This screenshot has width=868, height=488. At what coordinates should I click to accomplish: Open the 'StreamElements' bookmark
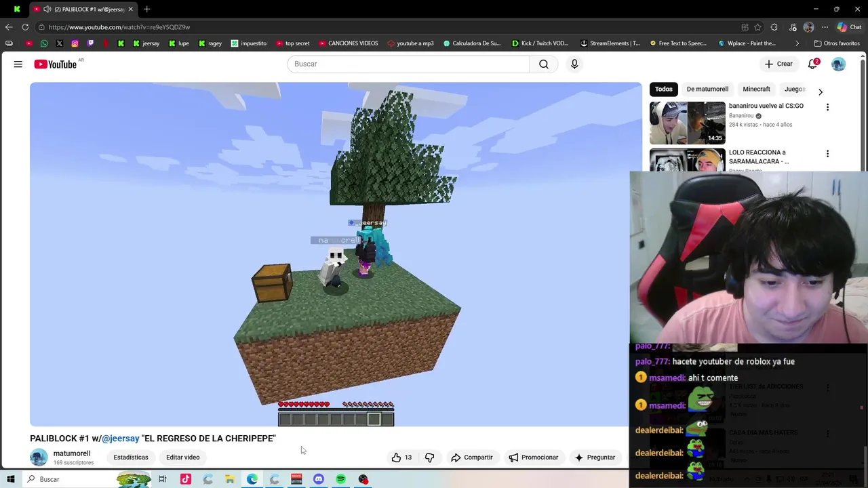[x=610, y=43]
